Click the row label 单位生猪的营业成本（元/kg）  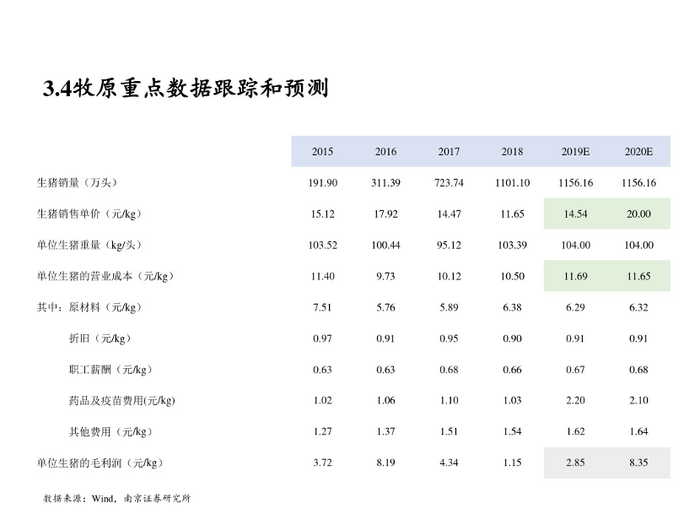pyautogui.click(x=105, y=276)
